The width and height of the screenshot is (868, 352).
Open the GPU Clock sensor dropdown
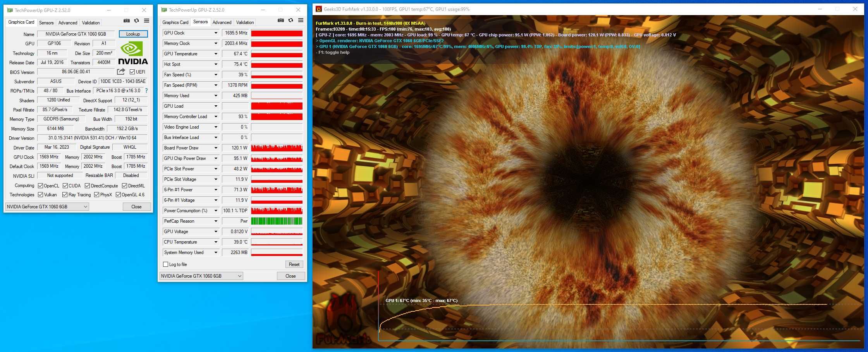(x=216, y=33)
